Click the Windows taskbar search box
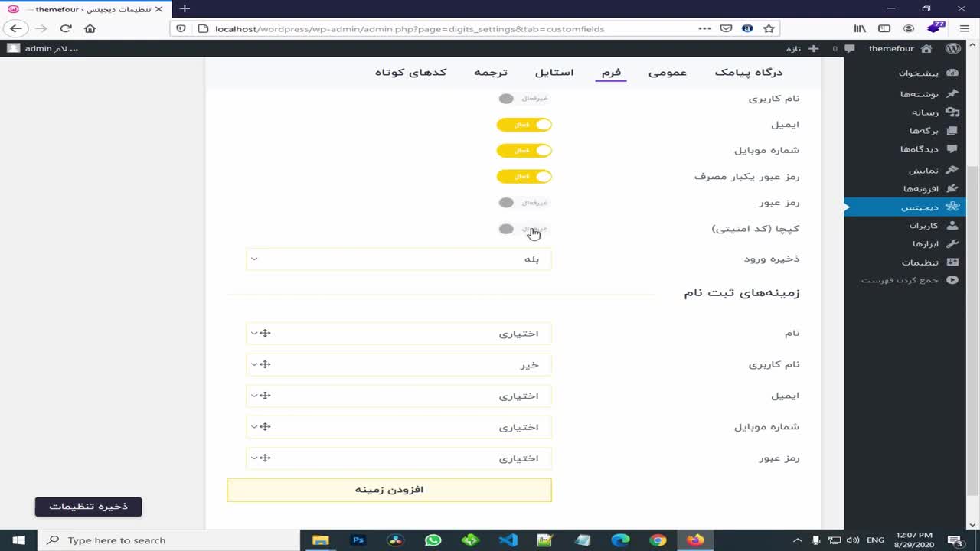The height and width of the screenshot is (551, 980). click(168, 540)
